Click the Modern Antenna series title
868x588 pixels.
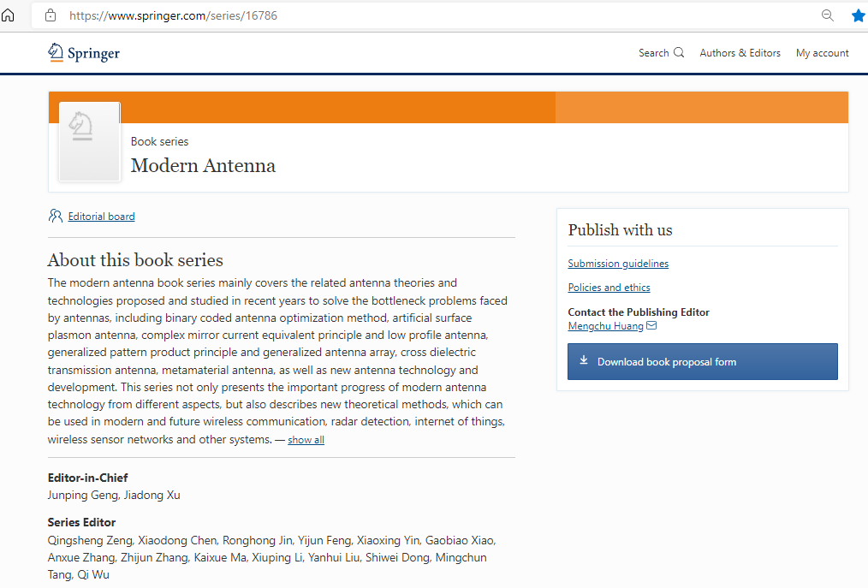point(203,165)
